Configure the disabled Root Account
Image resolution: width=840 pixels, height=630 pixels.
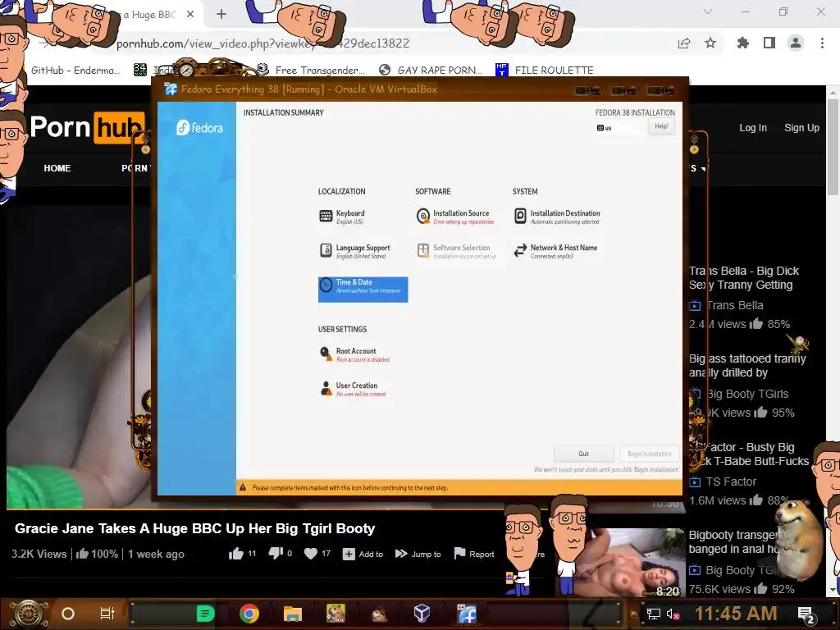(354, 354)
